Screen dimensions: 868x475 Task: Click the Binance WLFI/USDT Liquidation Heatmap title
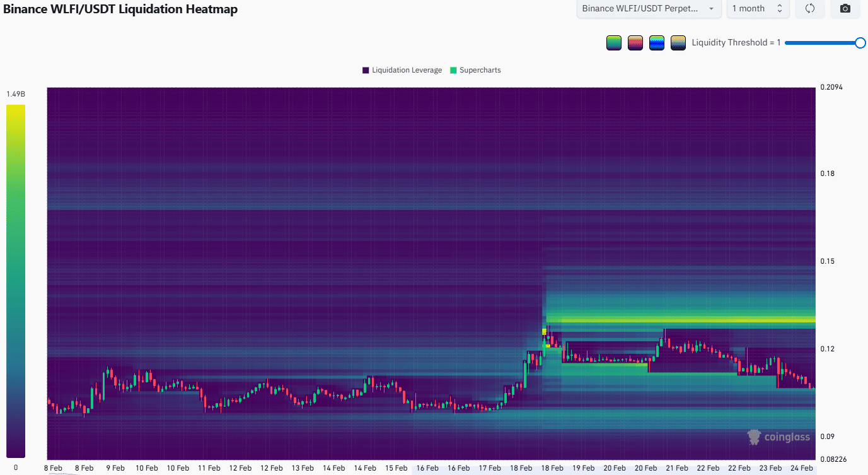120,9
